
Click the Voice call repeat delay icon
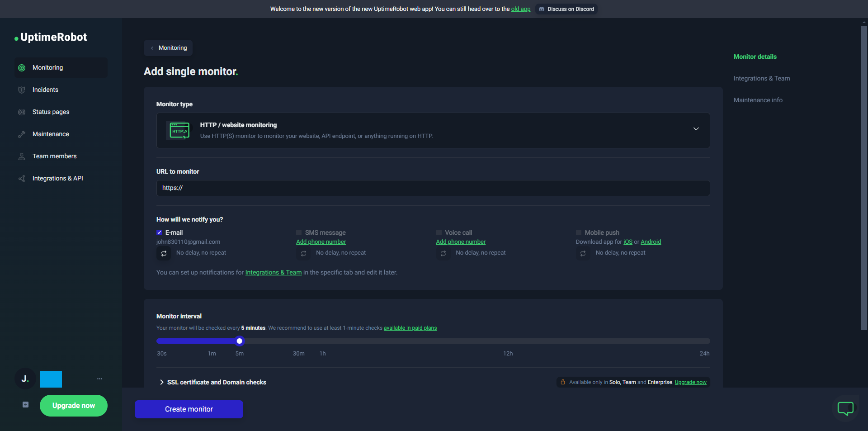pyautogui.click(x=443, y=253)
